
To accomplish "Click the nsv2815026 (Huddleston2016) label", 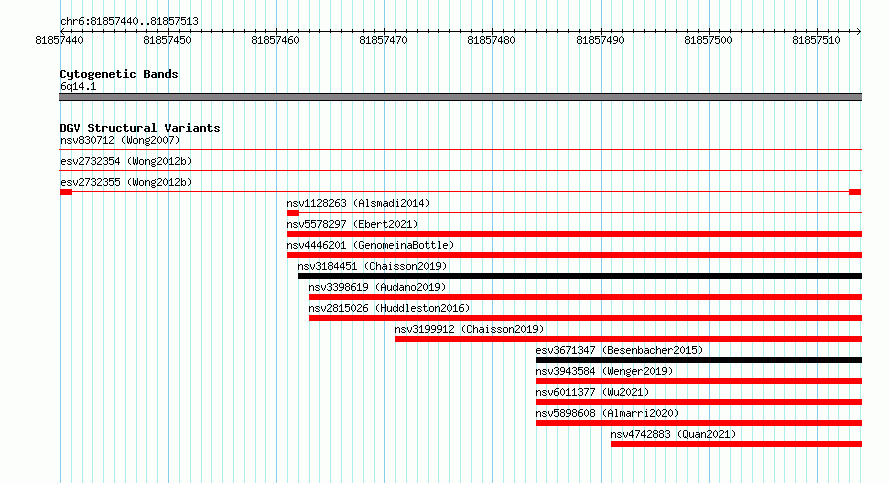I will tap(389, 308).
